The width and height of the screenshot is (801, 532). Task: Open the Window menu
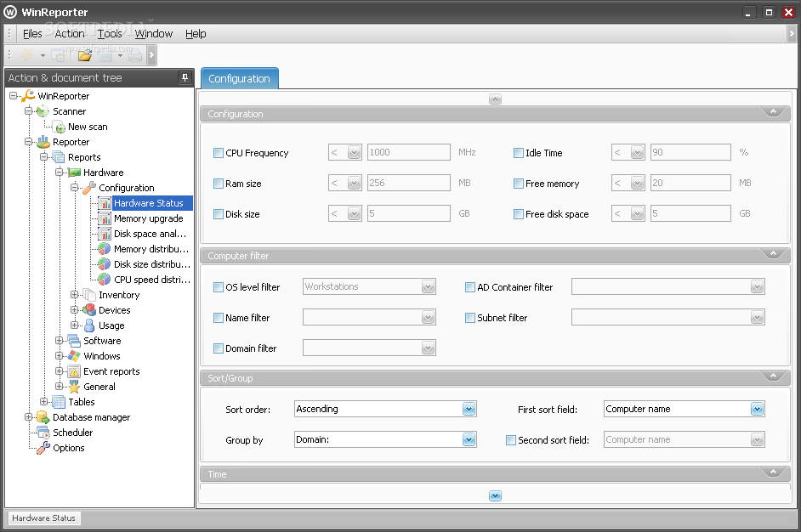(x=154, y=34)
